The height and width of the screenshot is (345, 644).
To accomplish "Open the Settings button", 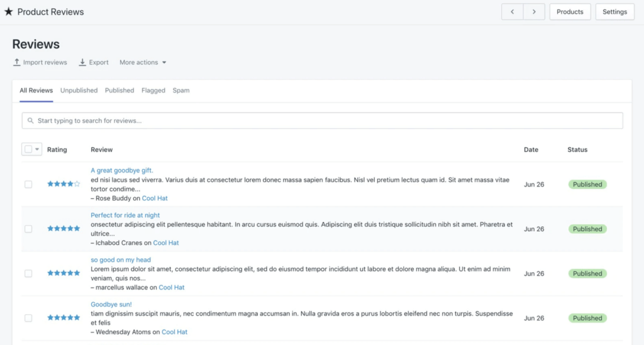I will [615, 12].
